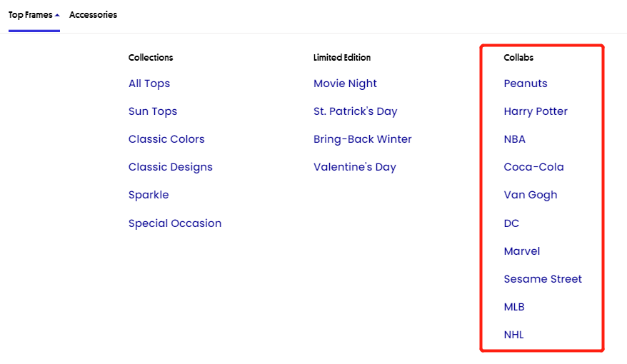Viewport: 627px width, 364px height.
Task: Open Valentine's Day limited edition
Action: [x=354, y=167]
